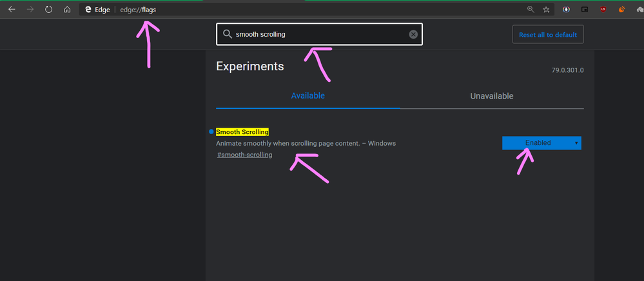Click the Animate smoothly when scrolling description
The image size is (644, 281).
[x=306, y=143]
